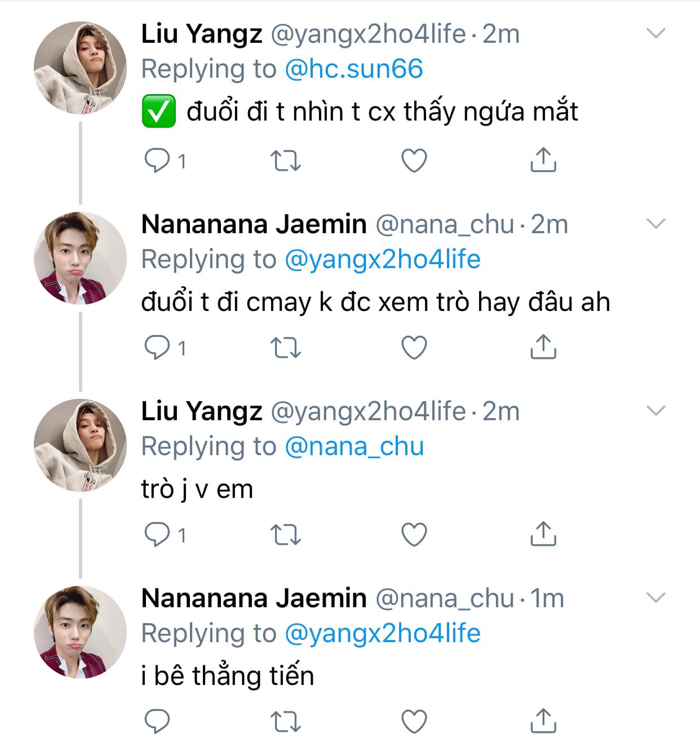Retweet Liu Yangz's first tweet
Image resolution: width=700 pixels, height=752 pixels.
pos(286,161)
